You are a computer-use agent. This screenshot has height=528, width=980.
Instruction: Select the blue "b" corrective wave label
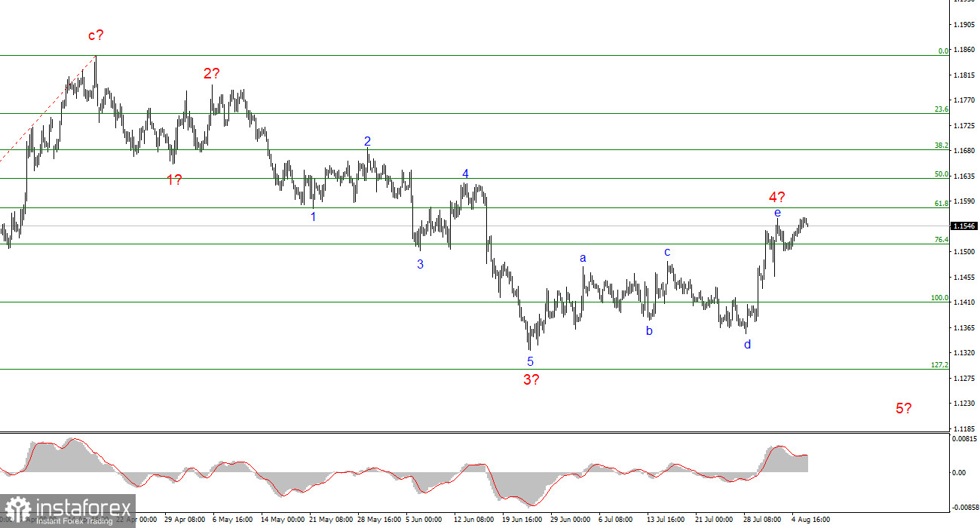(649, 330)
